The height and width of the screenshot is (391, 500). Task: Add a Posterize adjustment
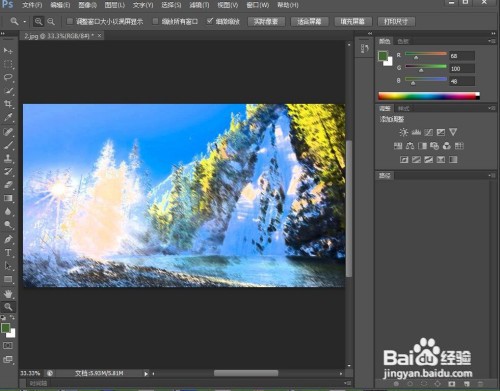point(416,160)
